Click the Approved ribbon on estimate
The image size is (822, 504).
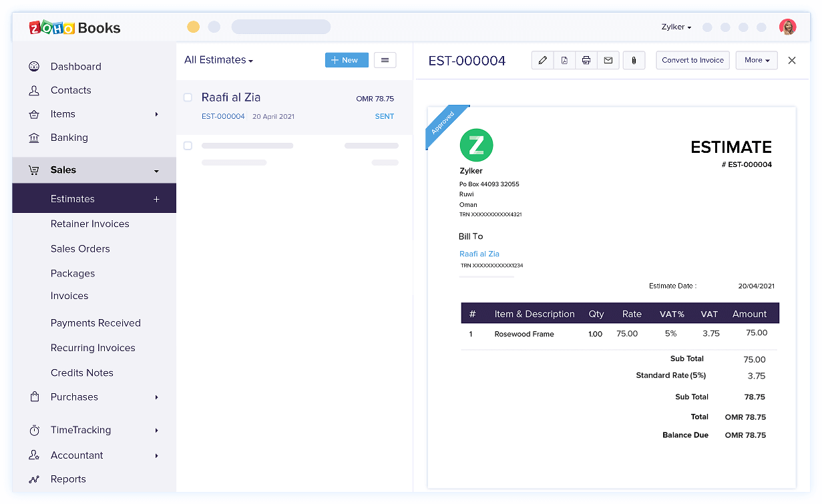[x=446, y=125]
